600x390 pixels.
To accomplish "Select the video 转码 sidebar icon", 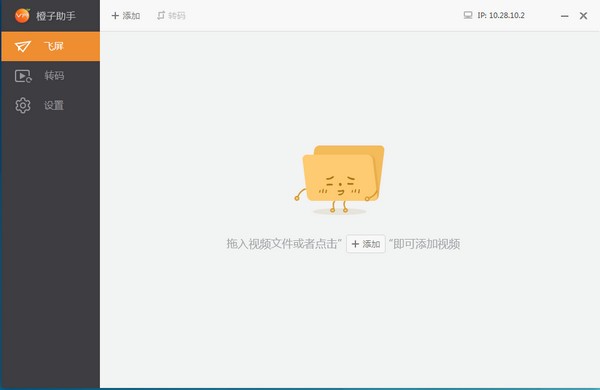I will pyautogui.click(x=23, y=76).
